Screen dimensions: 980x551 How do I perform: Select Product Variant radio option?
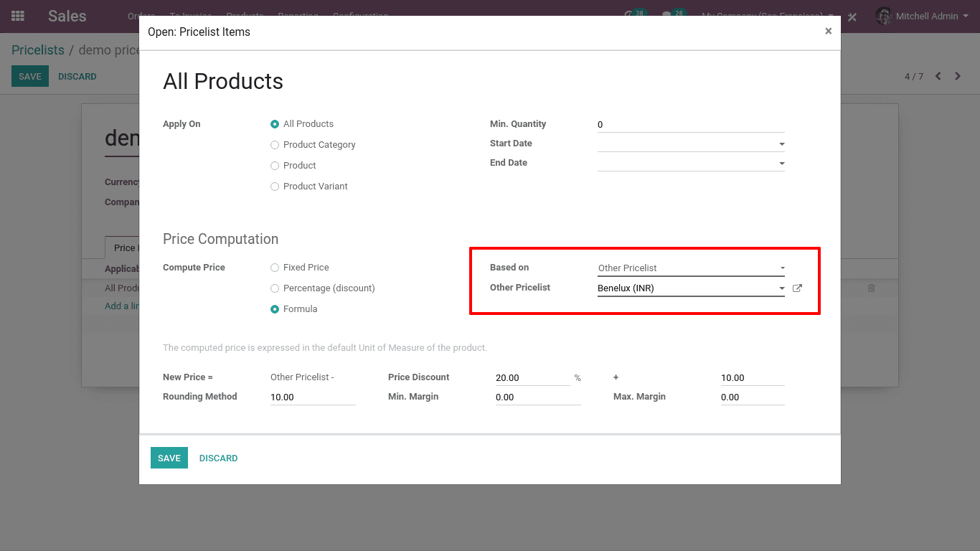click(275, 187)
